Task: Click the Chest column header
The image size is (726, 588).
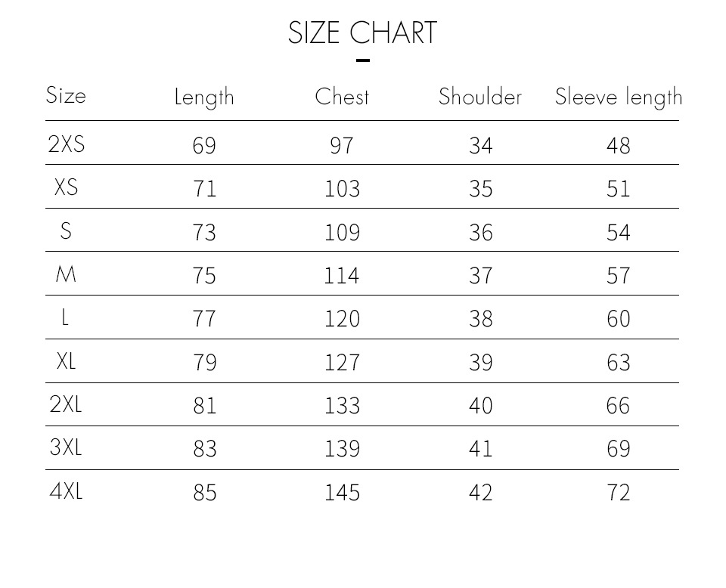Action: (342, 96)
